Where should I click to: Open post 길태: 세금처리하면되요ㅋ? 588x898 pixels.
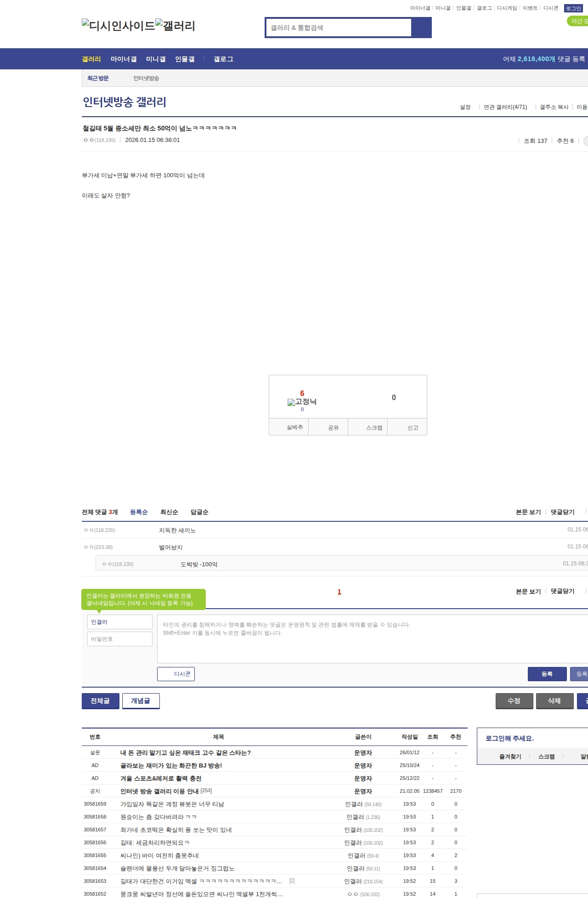point(155,843)
